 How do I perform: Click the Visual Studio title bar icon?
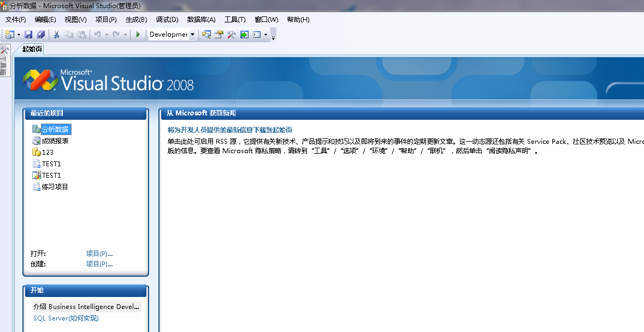click(4, 6)
